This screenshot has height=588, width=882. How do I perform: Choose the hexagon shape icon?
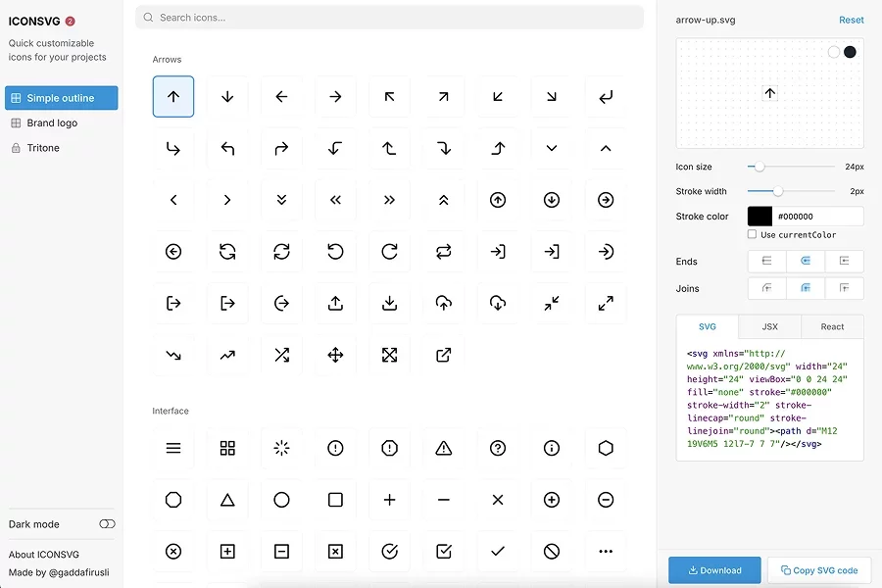click(606, 448)
